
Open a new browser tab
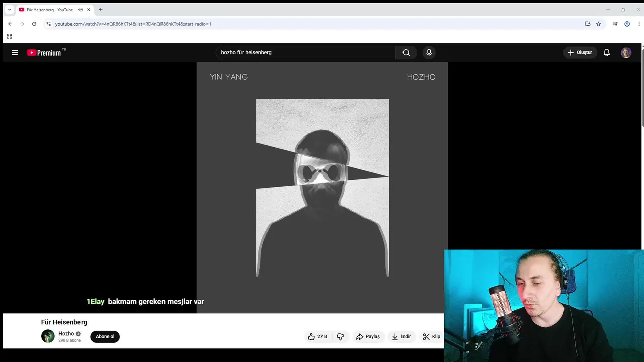tap(101, 10)
